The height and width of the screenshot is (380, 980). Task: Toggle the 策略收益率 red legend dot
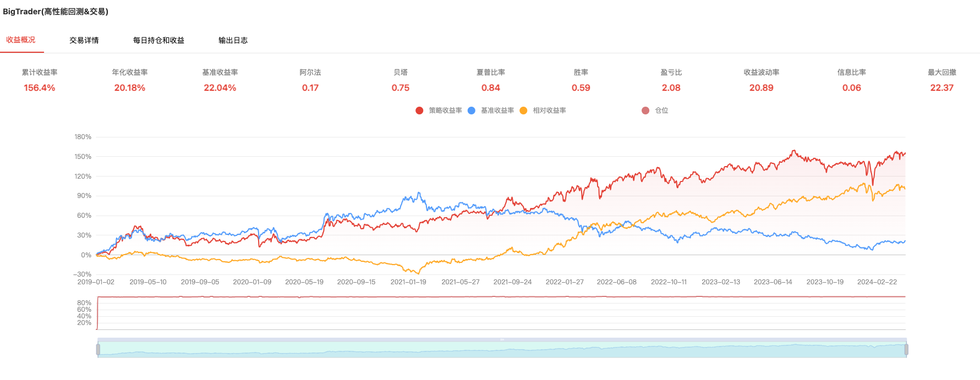[x=419, y=111]
